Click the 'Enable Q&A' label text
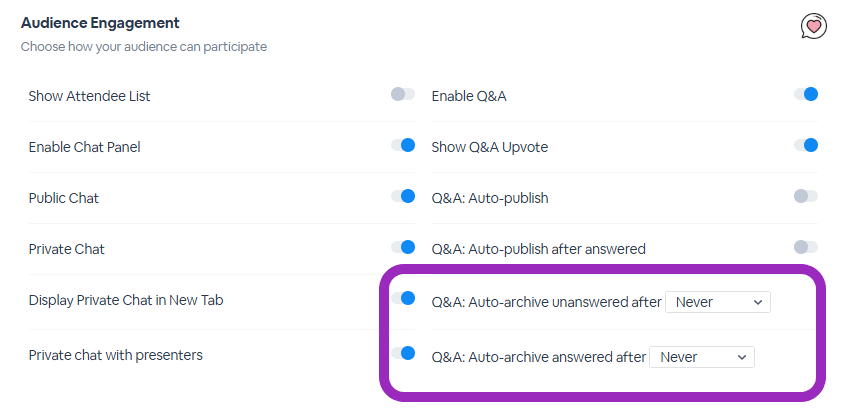This screenshot has width=850, height=418. click(x=469, y=96)
